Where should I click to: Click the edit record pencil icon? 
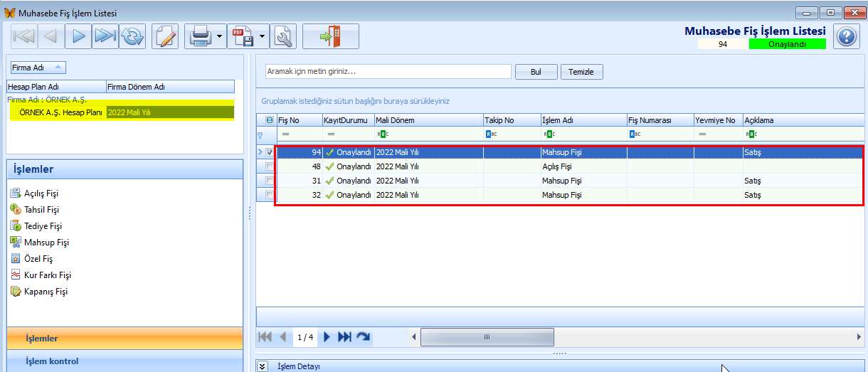[x=165, y=36]
